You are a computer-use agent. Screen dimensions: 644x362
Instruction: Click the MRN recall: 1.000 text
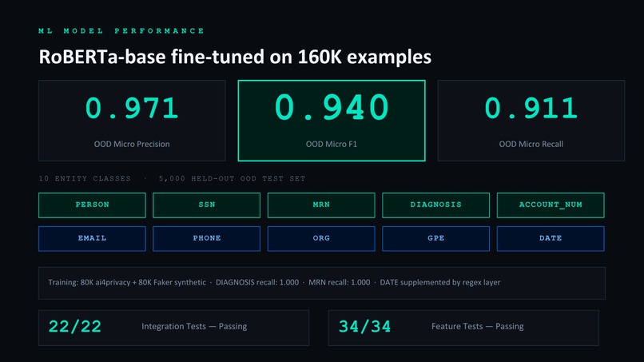[x=340, y=282]
